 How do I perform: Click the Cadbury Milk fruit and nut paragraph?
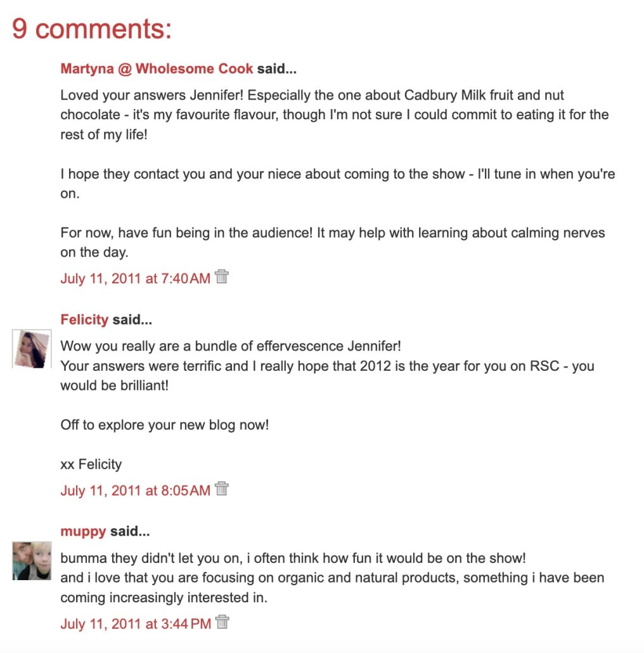pyautogui.click(x=334, y=115)
